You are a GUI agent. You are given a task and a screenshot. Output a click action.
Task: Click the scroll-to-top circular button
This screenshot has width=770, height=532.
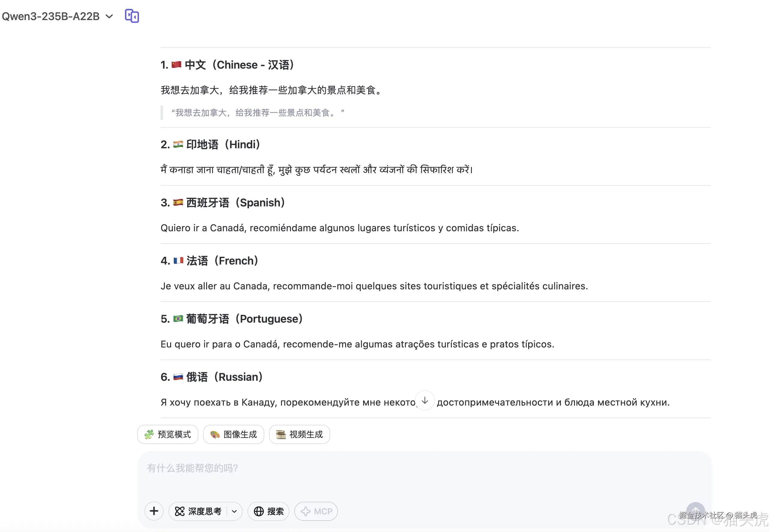pos(695,510)
